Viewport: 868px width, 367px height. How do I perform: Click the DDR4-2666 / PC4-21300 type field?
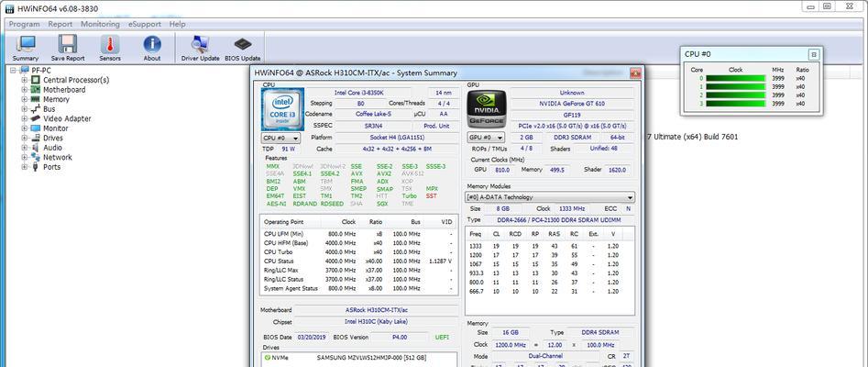pos(560,220)
